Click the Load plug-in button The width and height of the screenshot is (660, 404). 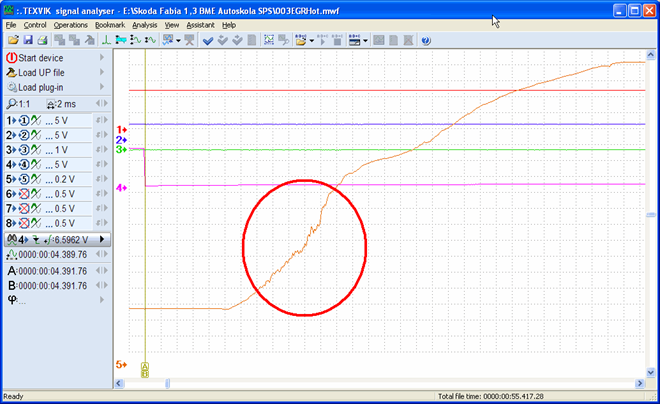click(x=57, y=87)
